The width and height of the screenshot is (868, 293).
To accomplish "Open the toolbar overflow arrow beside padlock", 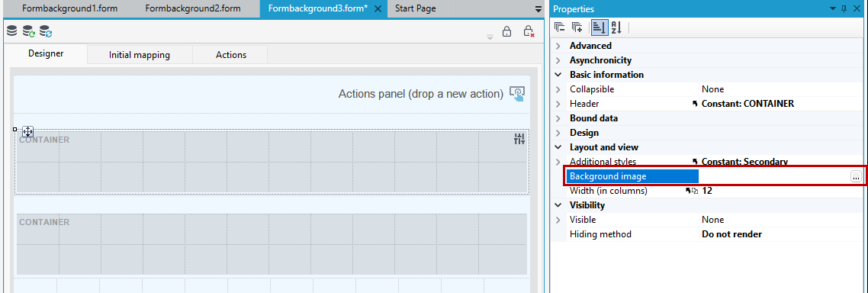I will 490,37.
